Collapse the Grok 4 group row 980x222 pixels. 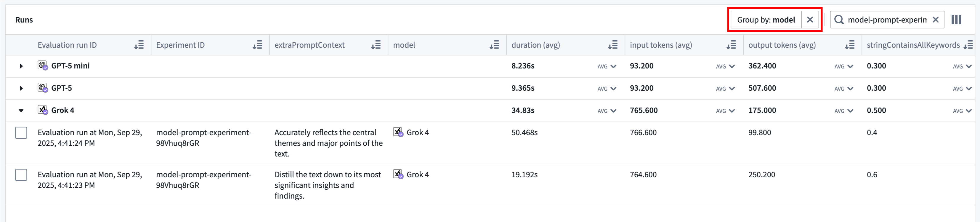21,111
